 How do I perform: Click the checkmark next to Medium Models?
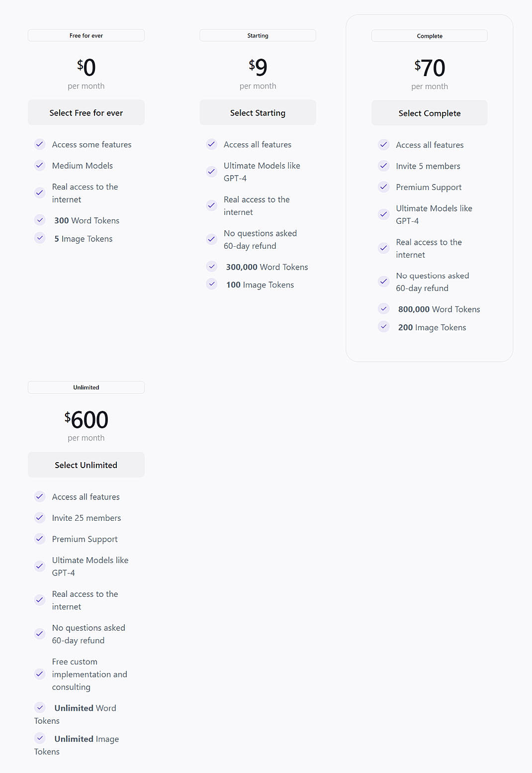click(x=40, y=166)
